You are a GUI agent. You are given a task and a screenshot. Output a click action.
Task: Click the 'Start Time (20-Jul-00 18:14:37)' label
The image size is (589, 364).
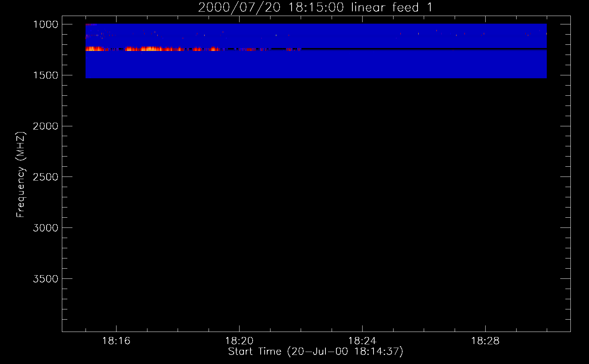click(316, 352)
